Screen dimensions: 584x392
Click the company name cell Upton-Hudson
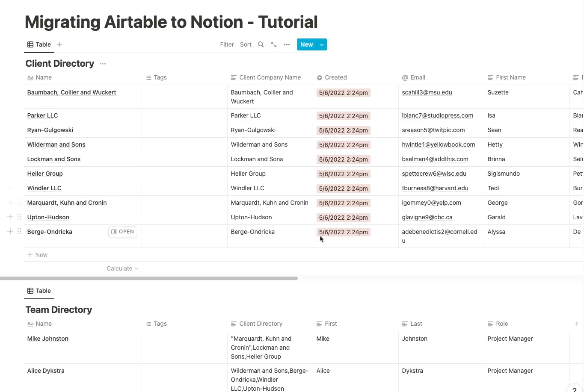coord(270,217)
